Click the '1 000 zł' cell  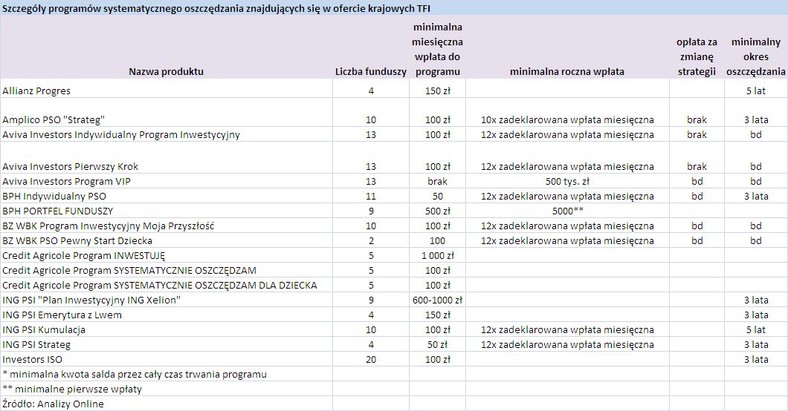(x=437, y=255)
